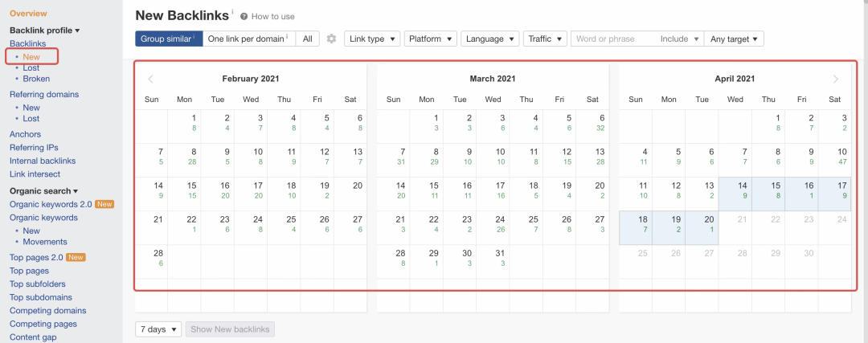Screen dimensions: 868x343
Task: Select April 20 in the calendar
Action: [x=702, y=228]
